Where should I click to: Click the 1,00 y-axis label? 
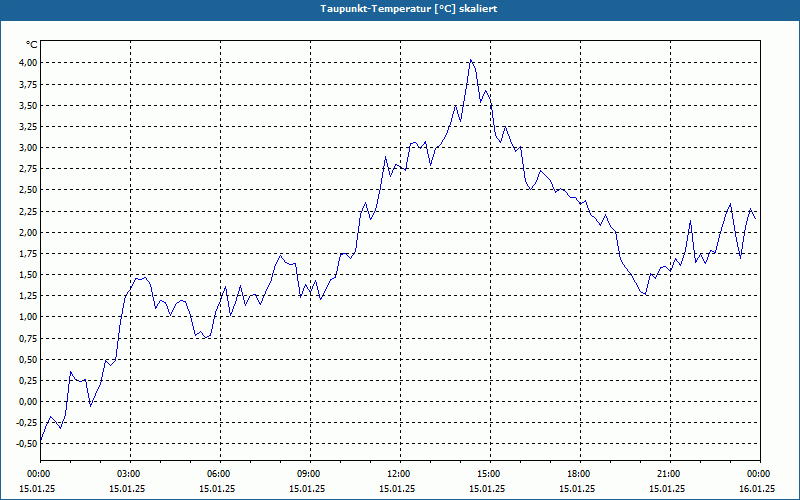coord(29,317)
